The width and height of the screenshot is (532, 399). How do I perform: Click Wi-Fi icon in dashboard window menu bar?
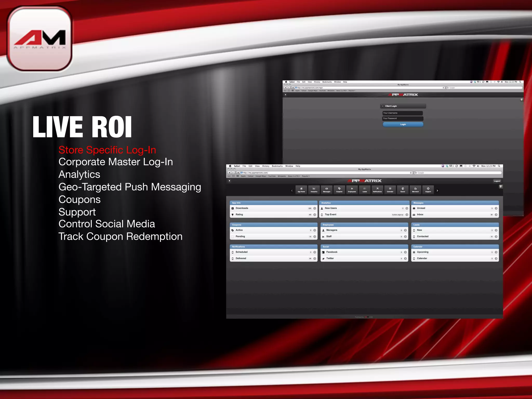click(x=474, y=166)
